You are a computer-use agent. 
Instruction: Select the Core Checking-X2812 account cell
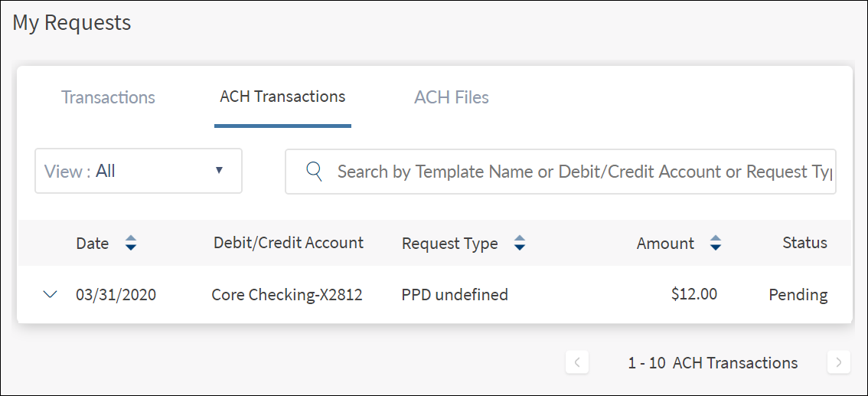(x=287, y=294)
